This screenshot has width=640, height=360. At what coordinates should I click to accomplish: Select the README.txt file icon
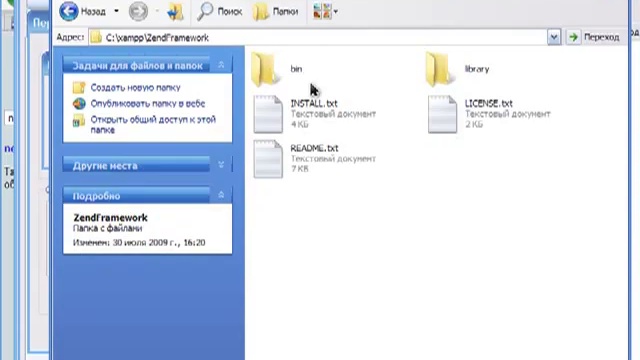(x=268, y=159)
